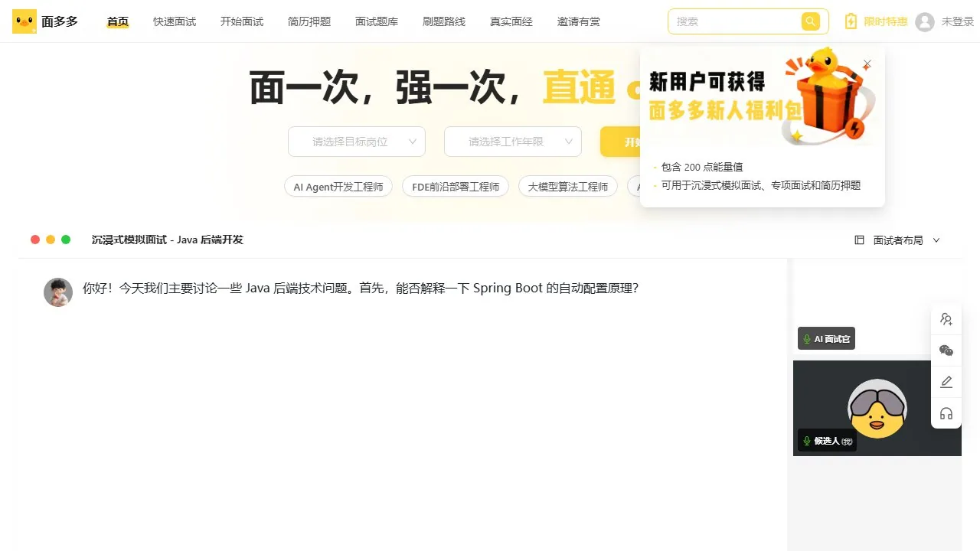Click the Spring Boot interview question text
980x551 pixels.
pyautogui.click(x=361, y=289)
